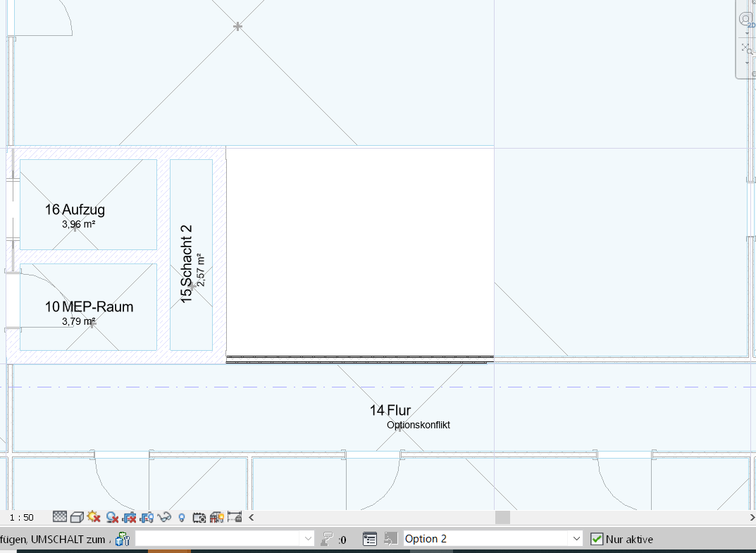The image size is (756, 553).
Task: Open the worksets icon in status bar
Action: pyautogui.click(x=123, y=539)
